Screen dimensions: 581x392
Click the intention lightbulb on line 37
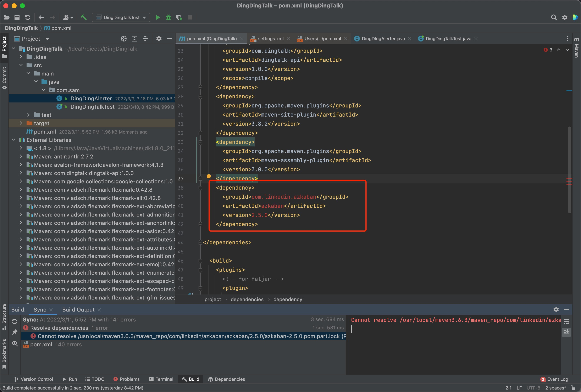pos(209,177)
